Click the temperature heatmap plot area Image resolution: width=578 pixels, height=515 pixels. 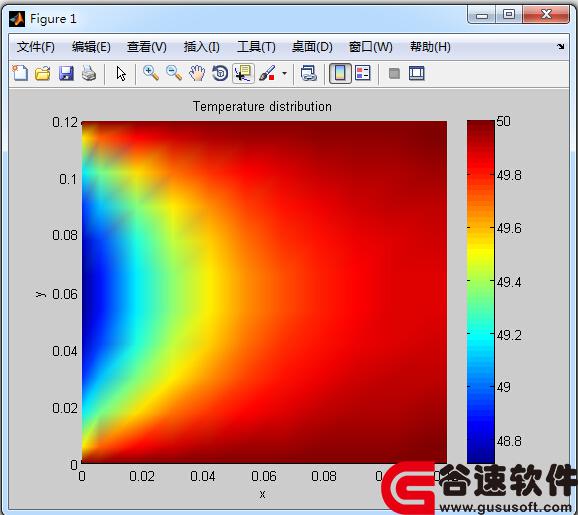264,292
